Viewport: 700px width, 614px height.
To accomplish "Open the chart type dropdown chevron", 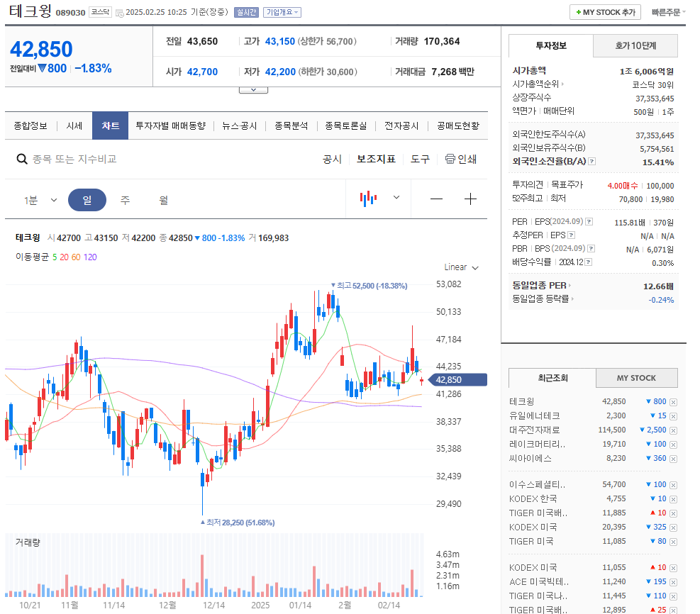I will click(396, 198).
